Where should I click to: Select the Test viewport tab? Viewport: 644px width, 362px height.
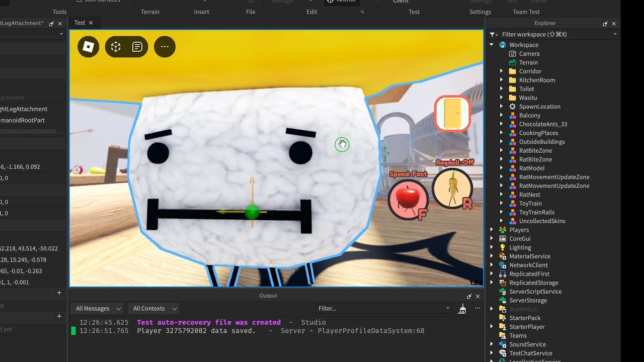click(x=79, y=23)
